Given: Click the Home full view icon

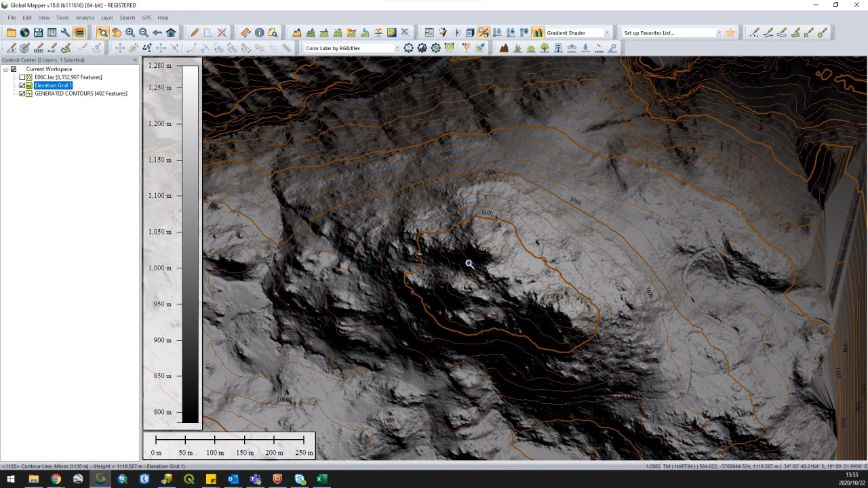Looking at the screenshot, I should [x=171, y=33].
